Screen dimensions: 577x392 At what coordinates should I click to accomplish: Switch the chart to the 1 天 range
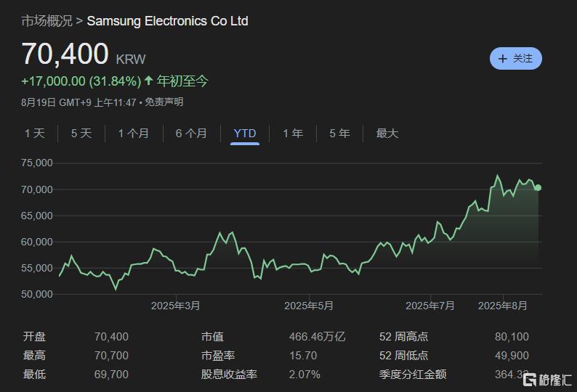[35, 133]
